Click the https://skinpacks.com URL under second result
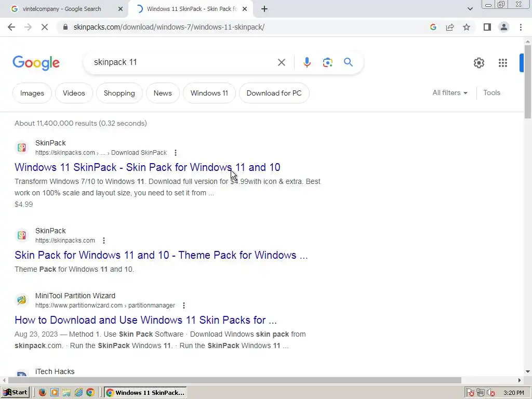Screen dimensions: 532x399 click(65, 241)
